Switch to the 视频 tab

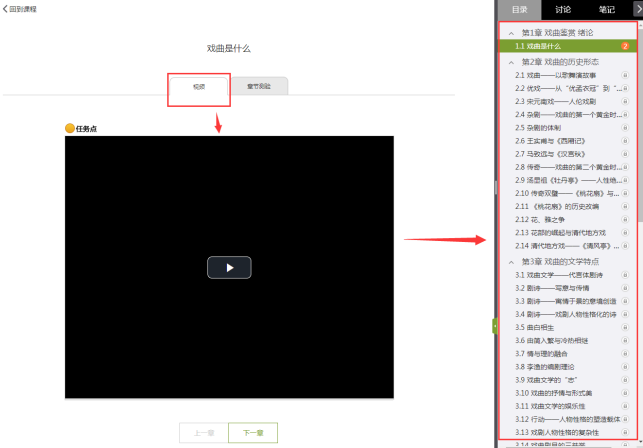[199, 87]
